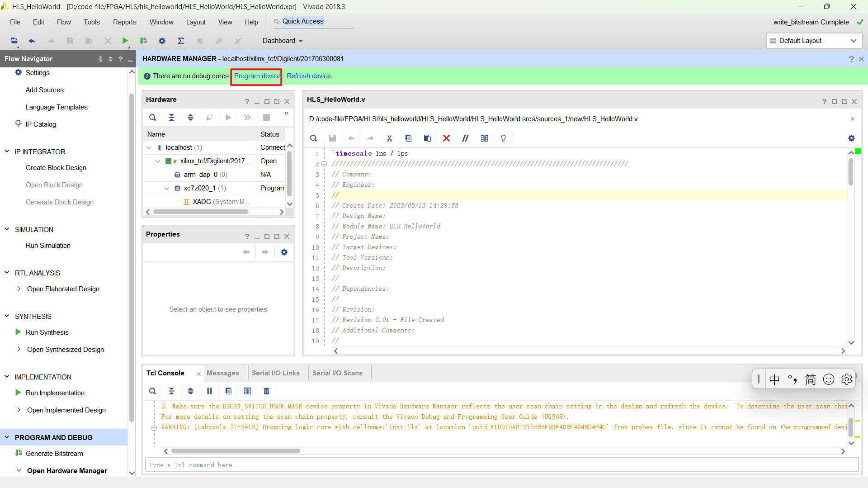Screen dimensions: 868x488
Task: Open the Tools menu
Action: pos(91,22)
